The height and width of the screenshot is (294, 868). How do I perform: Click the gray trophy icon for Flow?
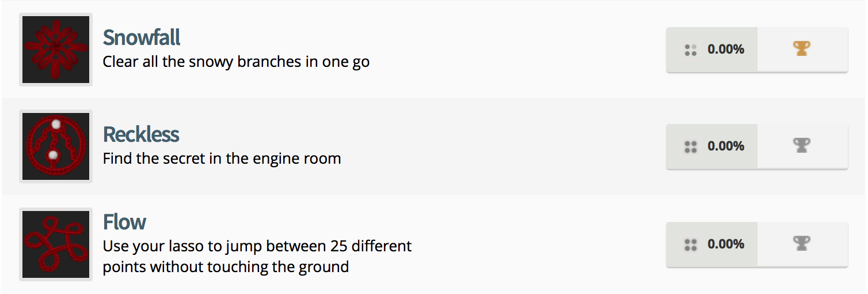pyautogui.click(x=801, y=244)
